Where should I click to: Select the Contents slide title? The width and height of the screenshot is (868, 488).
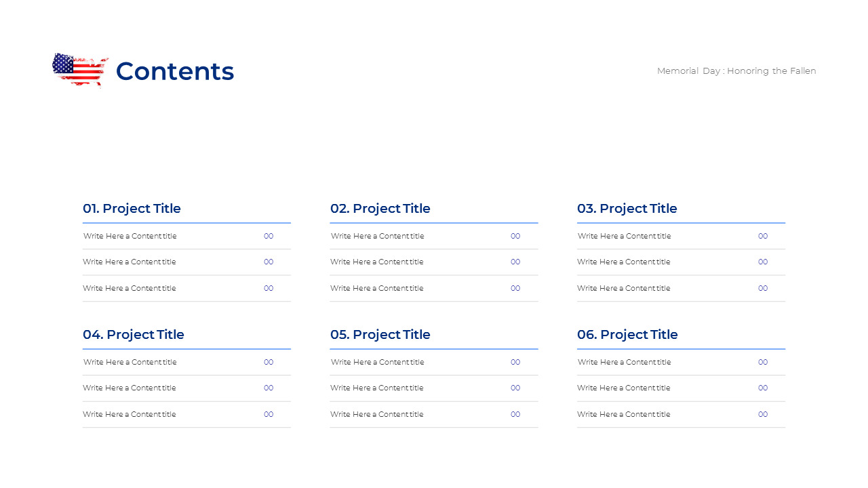(x=175, y=71)
